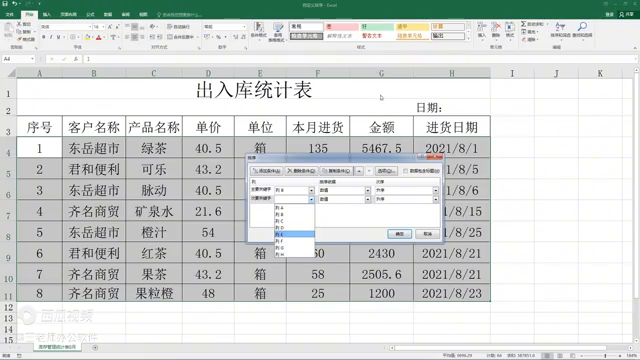640x360 pixels.
Task: Click Merge and Center button
Action: tap(181, 37)
